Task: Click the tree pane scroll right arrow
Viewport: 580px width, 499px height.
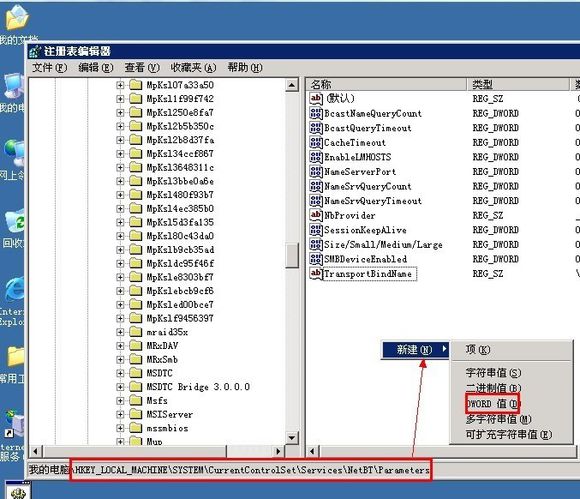Action: (278, 451)
